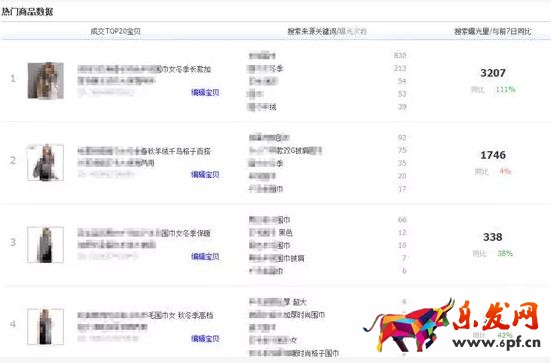Click the 热门商品数据 section title
This screenshot has width=551, height=363.
(x=27, y=12)
